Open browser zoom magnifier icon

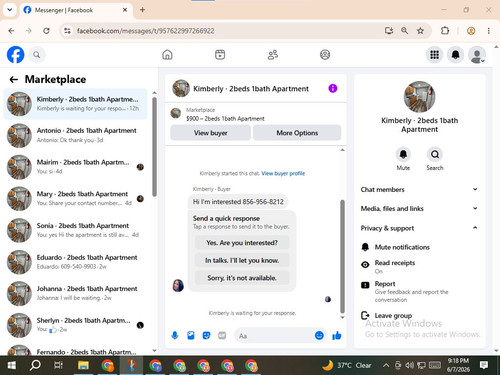point(404,31)
